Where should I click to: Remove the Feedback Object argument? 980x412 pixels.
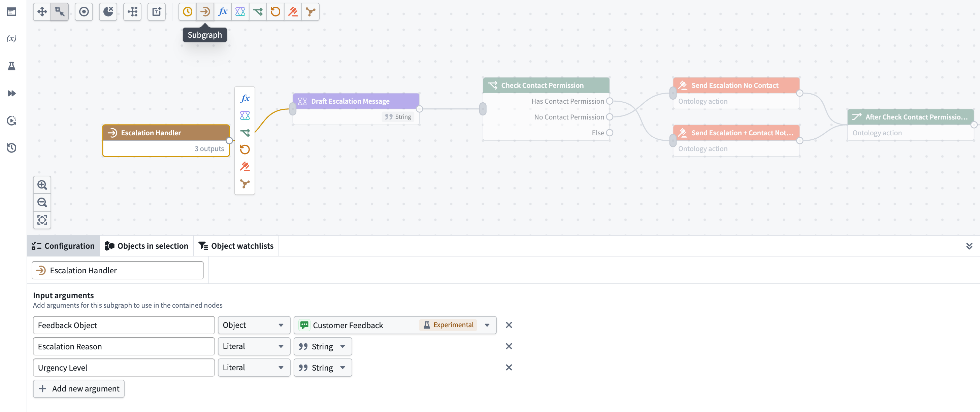click(509, 325)
